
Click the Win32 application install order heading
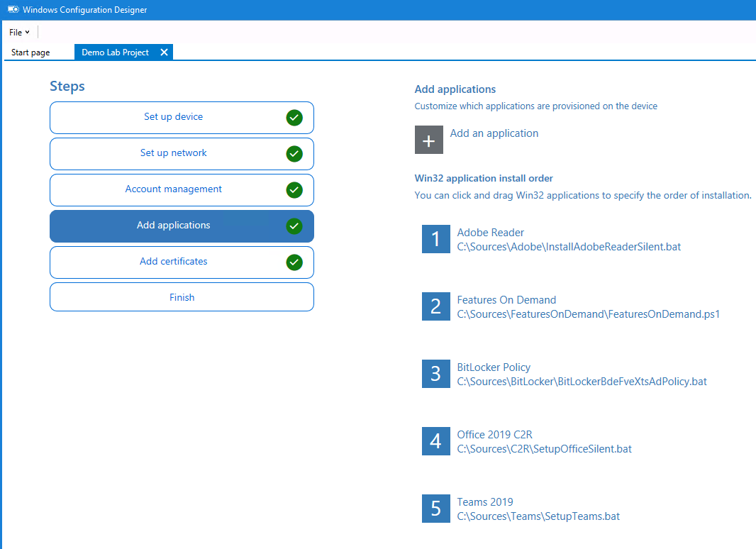coord(484,179)
